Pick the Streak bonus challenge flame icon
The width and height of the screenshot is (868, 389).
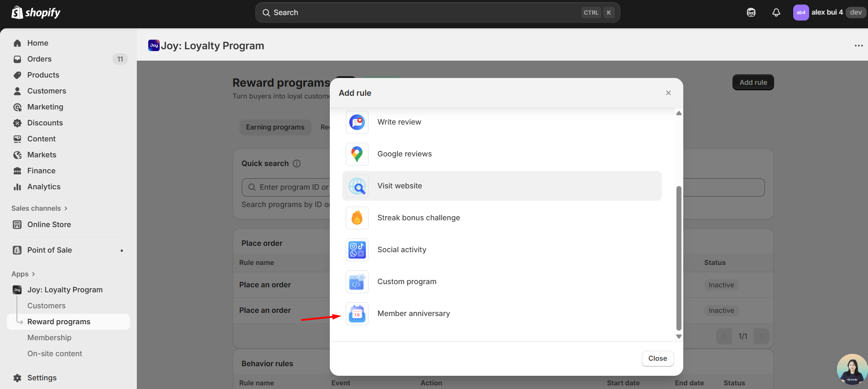(357, 218)
